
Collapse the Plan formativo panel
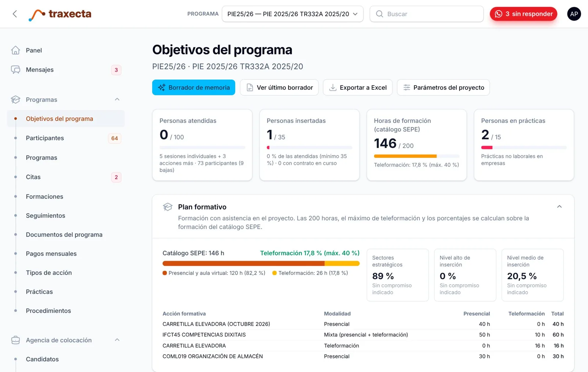click(559, 207)
